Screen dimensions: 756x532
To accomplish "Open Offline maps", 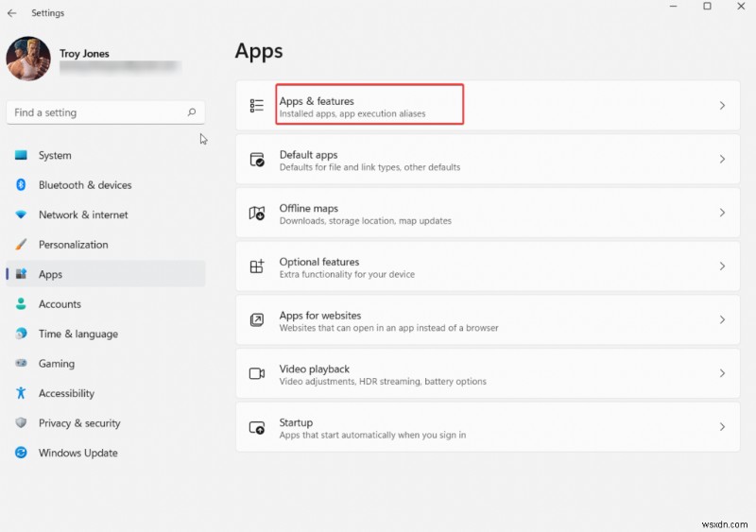I will point(488,213).
